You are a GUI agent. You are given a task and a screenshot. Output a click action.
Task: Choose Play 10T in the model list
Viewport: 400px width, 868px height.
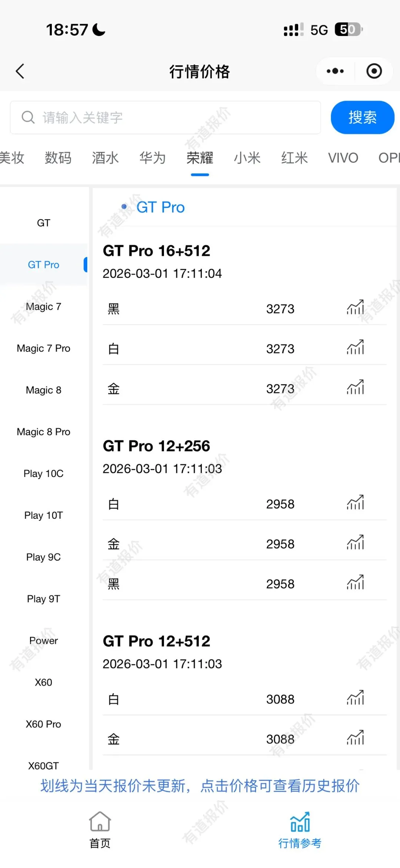tap(43, 515)
